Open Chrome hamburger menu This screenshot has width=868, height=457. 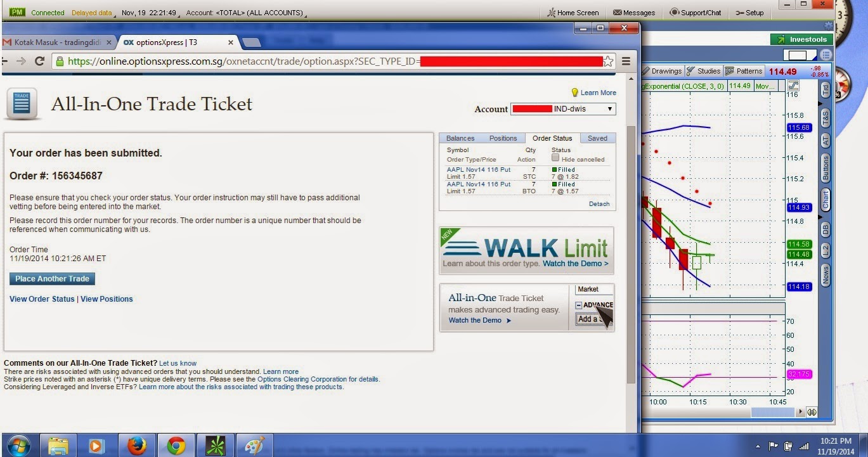626,61
